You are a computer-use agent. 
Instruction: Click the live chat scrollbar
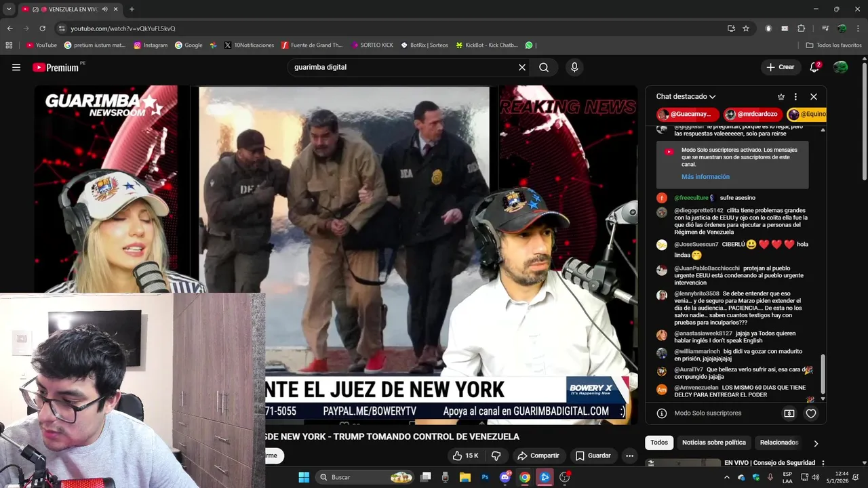pyautogui.click(x=823, y=375)
